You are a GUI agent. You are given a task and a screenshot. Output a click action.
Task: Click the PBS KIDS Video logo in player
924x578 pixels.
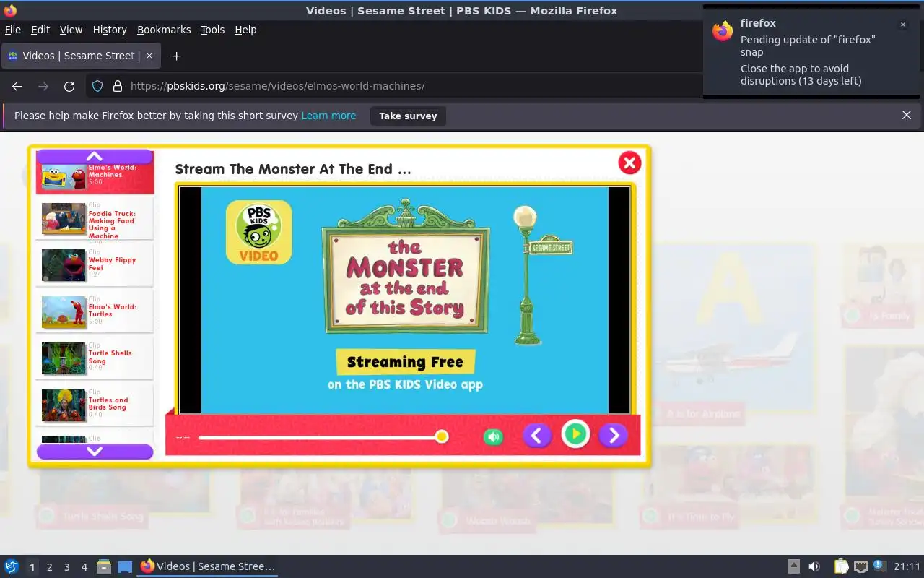(x=258, y=232)
